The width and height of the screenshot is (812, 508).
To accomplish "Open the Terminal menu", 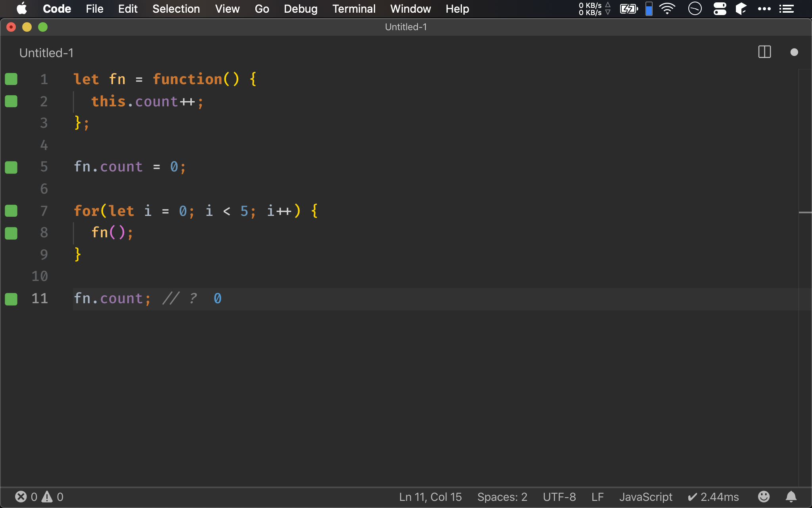I will point(354,9).
